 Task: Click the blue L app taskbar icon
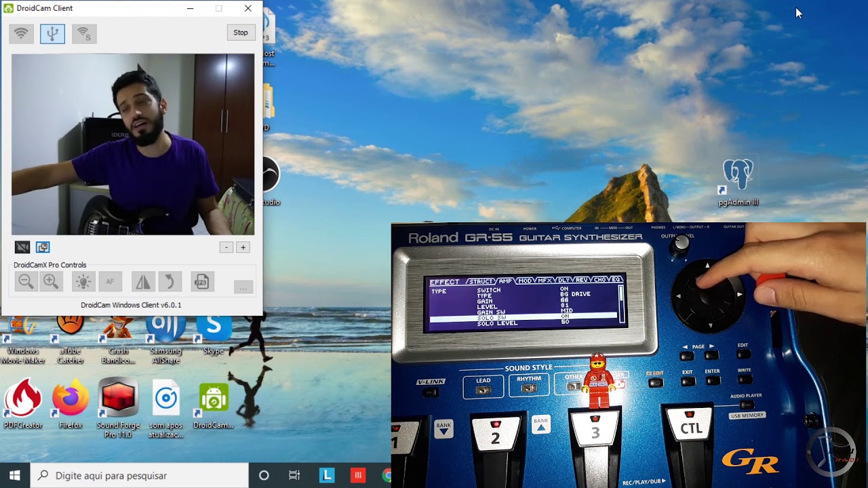click(x=327, y=476)
